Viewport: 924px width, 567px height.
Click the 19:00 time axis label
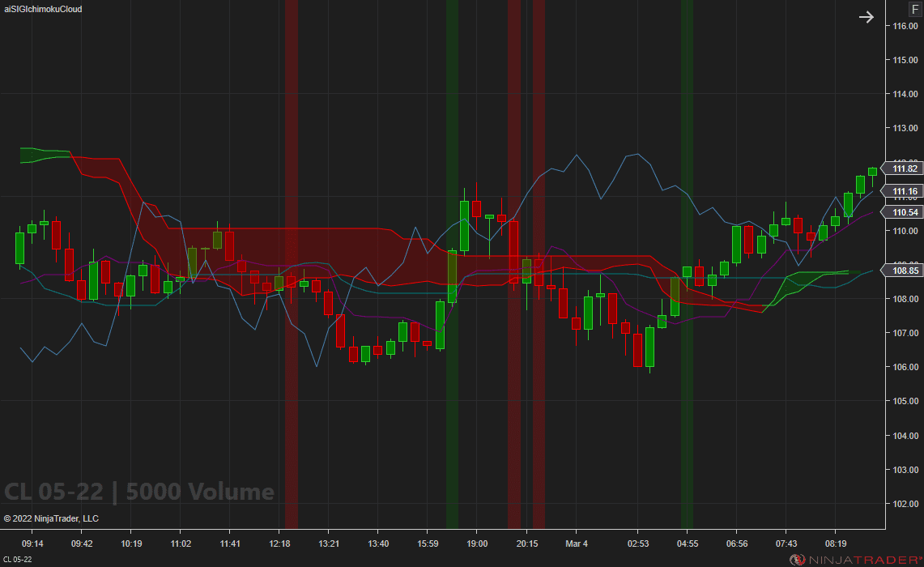click(x=477, y=544)
